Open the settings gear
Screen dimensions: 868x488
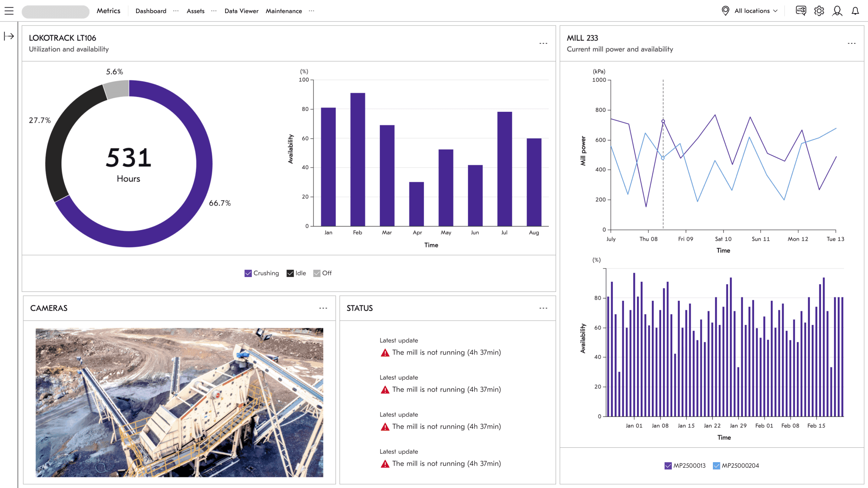pyautogui.click(x=819, y=11)
